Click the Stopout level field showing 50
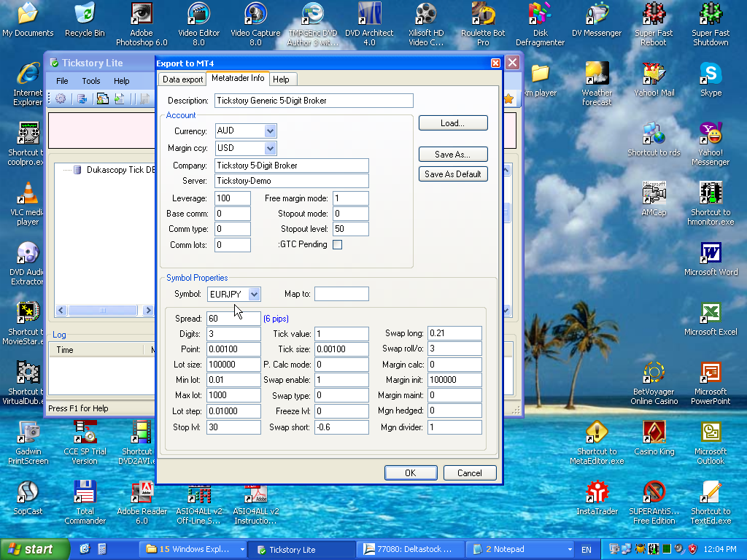The image size is (747, 560). pyautogui.click(x=351, y=228)
